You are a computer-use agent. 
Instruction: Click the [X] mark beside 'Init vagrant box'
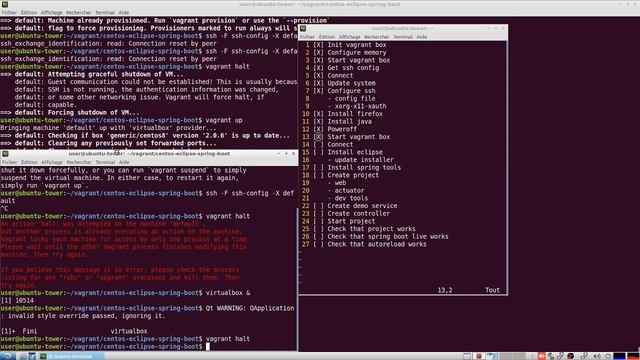(318, 45)
